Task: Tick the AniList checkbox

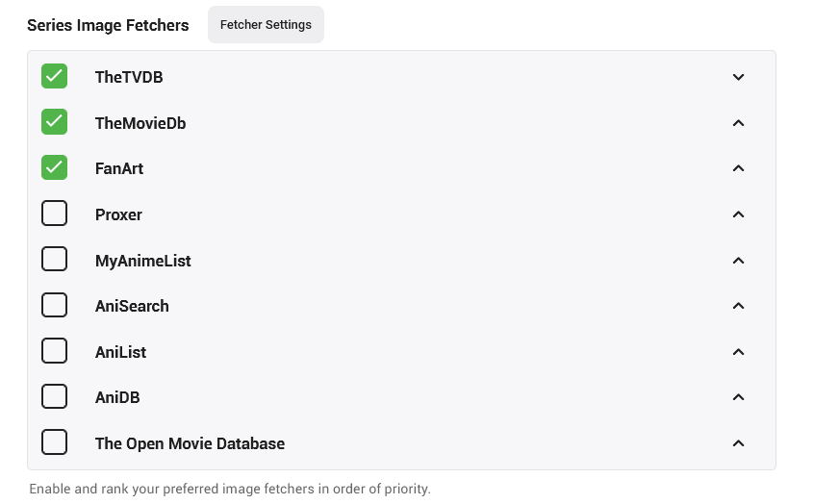Action: tap(54, 351)
